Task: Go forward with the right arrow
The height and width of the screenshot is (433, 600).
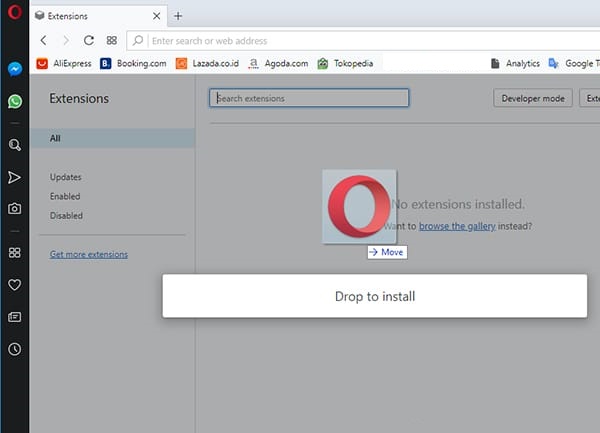Action: click(x=66, y=40)
